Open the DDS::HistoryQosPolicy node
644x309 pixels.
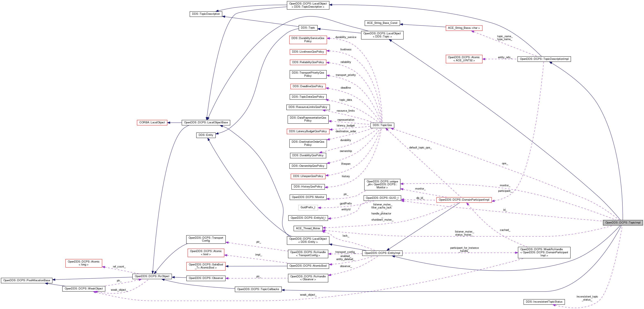[x=308, y=187]
